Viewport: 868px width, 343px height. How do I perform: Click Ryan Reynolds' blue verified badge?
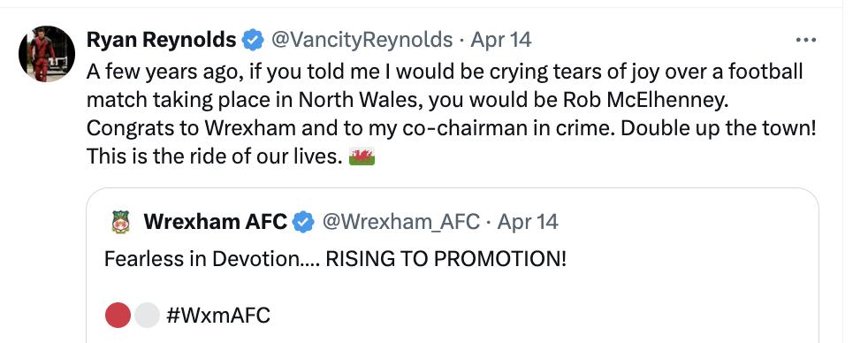[253, 41]
